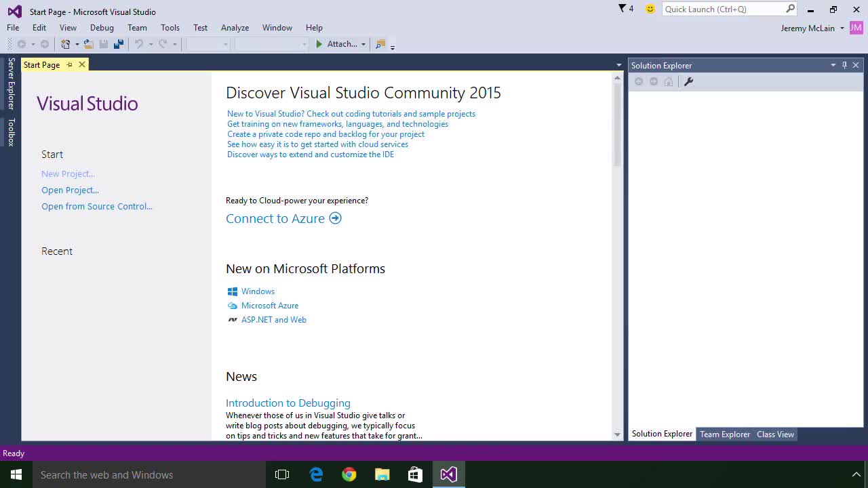This screenshot has height=488, width=868.
Task: Click Solution Explorer Home icon
Action: pos(669,81)
